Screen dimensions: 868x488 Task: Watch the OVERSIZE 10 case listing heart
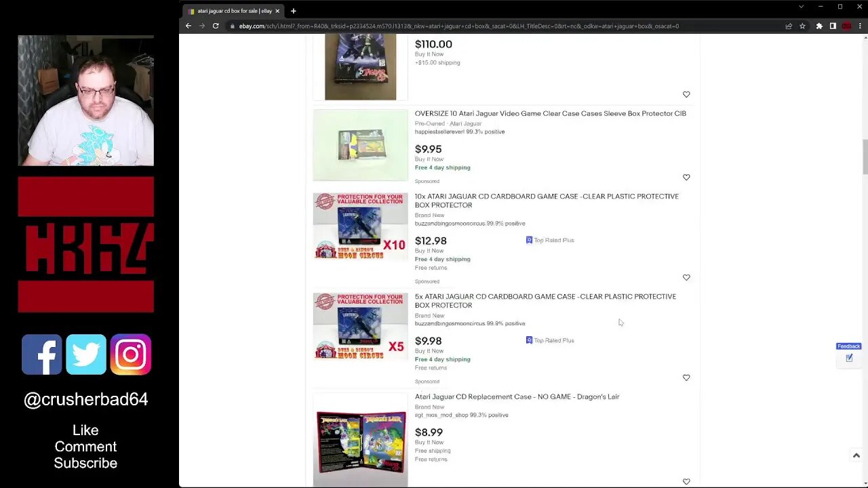tap(686, 177)
